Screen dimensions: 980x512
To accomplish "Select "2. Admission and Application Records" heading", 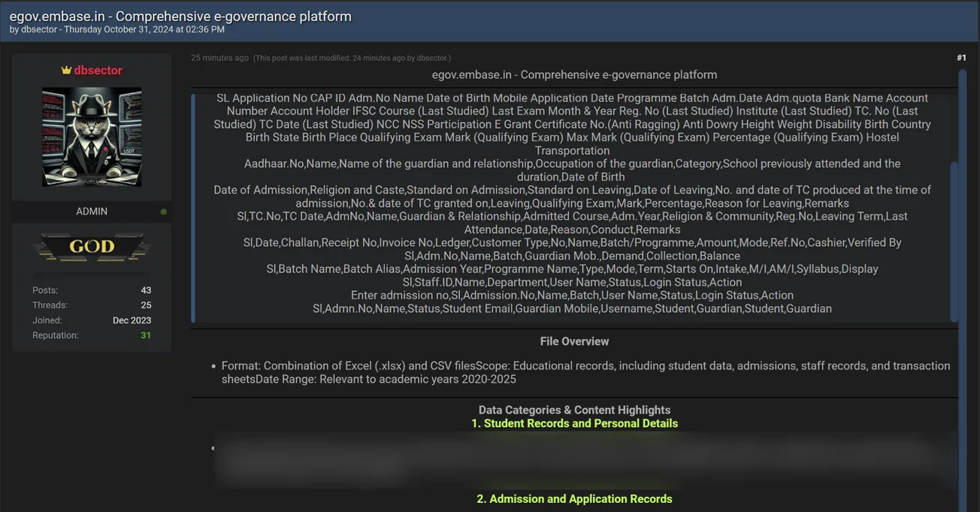I will 574,498.
